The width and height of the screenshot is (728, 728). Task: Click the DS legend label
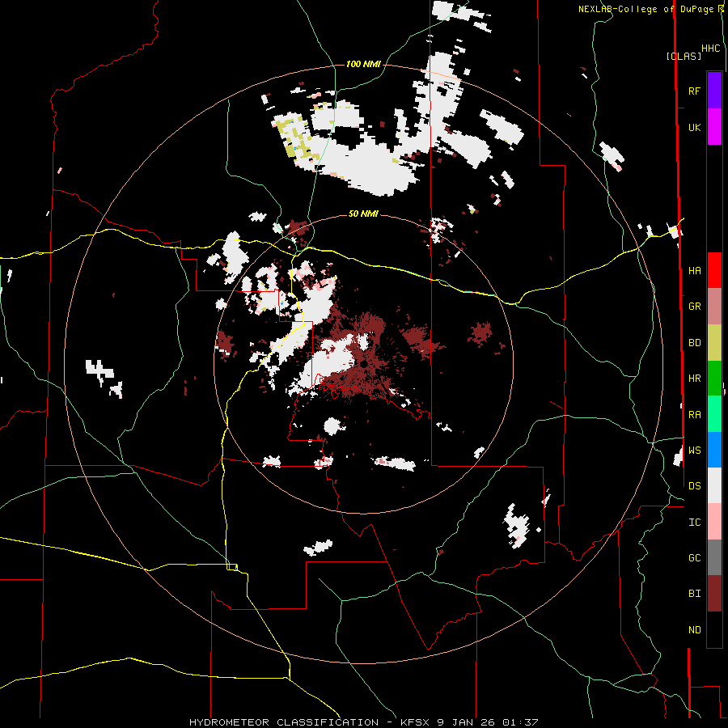[694, 485]
